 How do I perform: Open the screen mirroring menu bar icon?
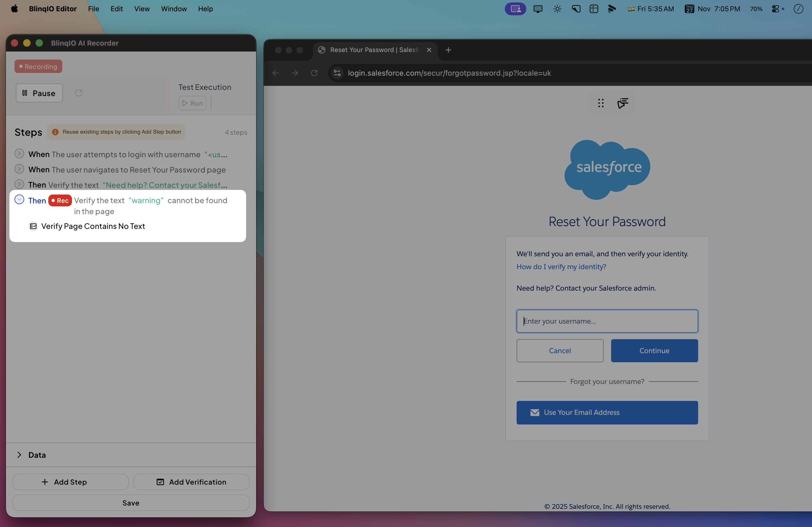coord(537,9)
